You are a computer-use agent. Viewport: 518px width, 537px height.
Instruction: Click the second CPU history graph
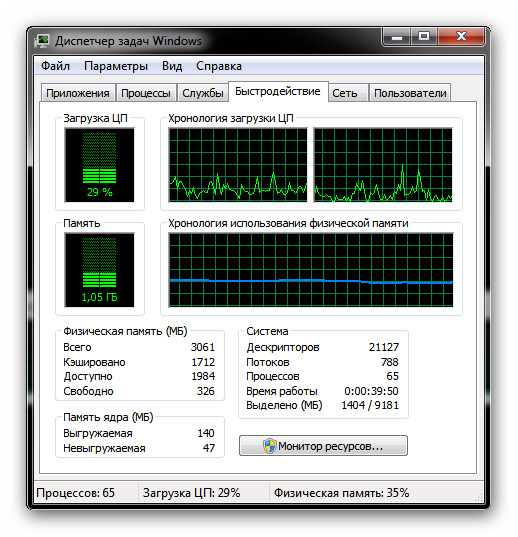(383, 165)
